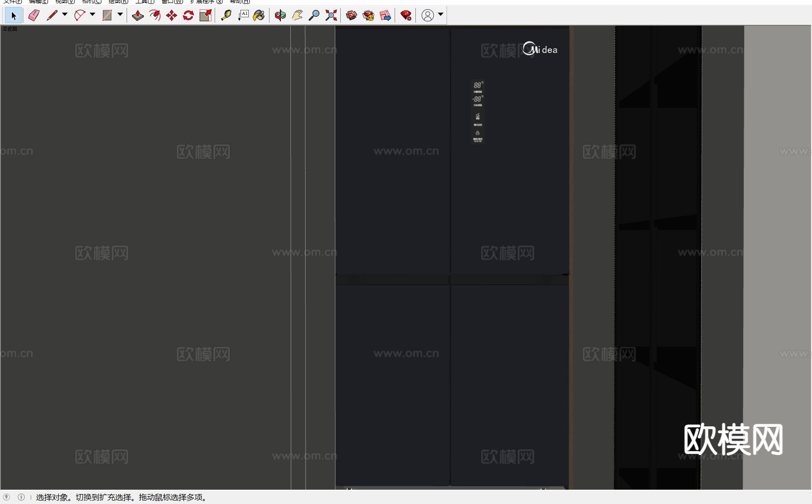Activate the Orbit tool
This screenshot has width=812, height=504.
pyautogui.click(x=280, y=16)
